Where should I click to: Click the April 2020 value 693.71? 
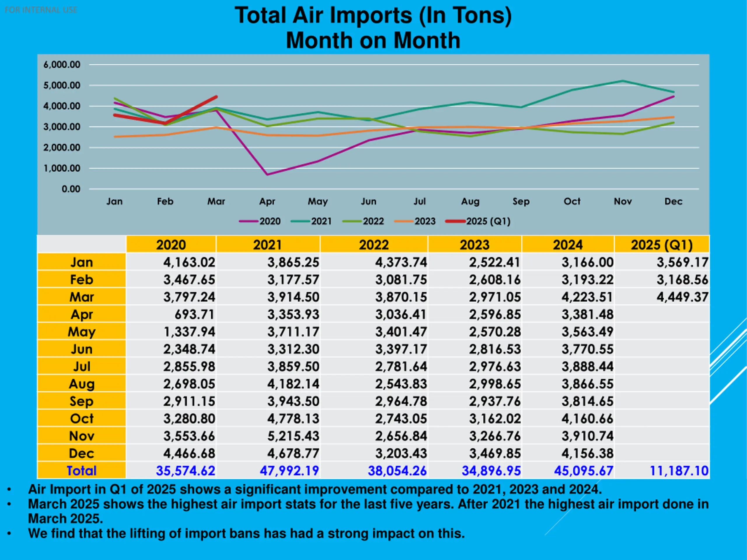tap(195, 315)
